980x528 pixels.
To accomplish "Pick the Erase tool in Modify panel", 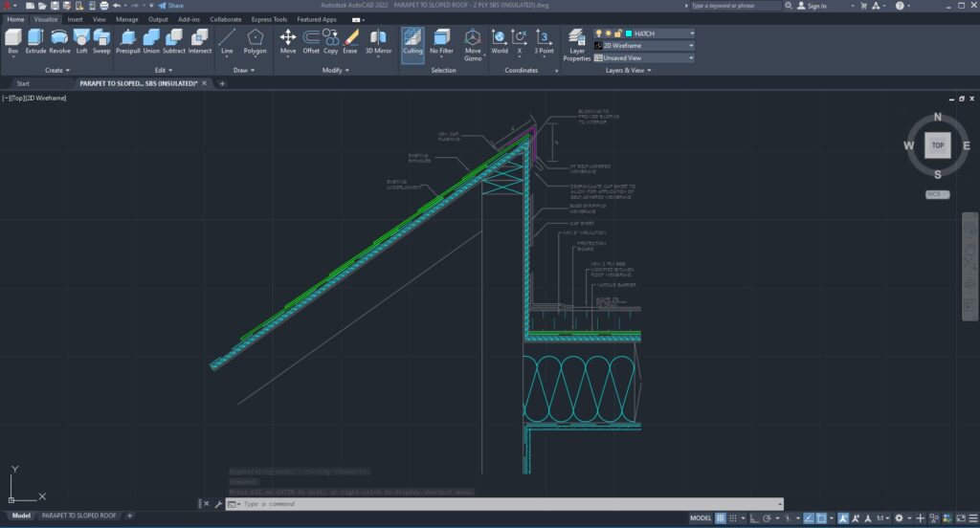I will coord(350,39).
